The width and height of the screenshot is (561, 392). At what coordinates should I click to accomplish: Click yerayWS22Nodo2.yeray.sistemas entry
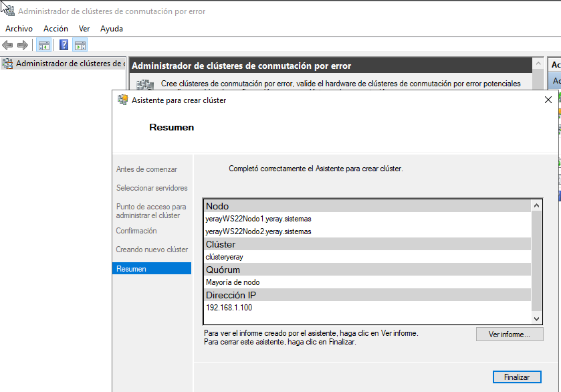[x=258, y=231]
